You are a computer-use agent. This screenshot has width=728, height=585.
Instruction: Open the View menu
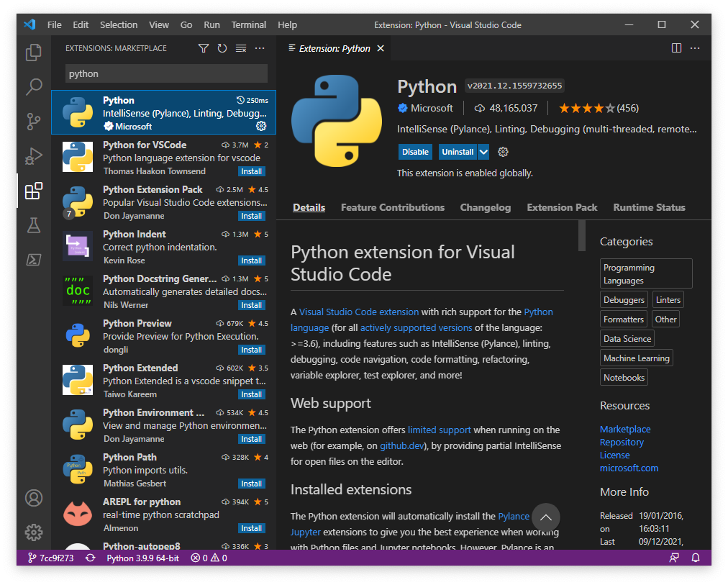tap(159, 24)
